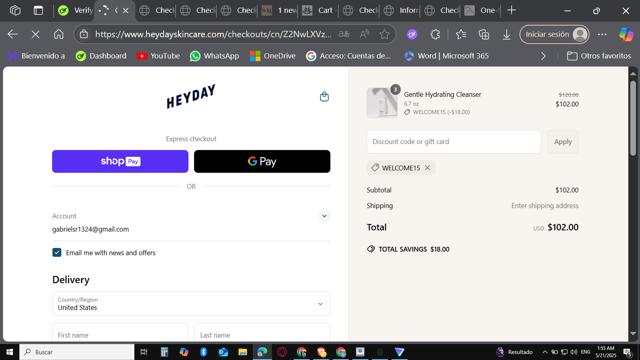This screenshot has width=640, height=360.
Task: Switch to the Cart tab
Action: 318,10
